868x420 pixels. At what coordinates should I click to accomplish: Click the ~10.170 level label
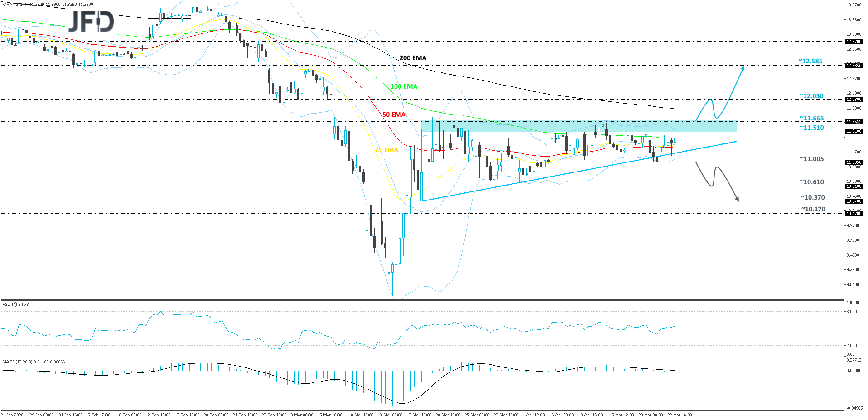(813, 209)
